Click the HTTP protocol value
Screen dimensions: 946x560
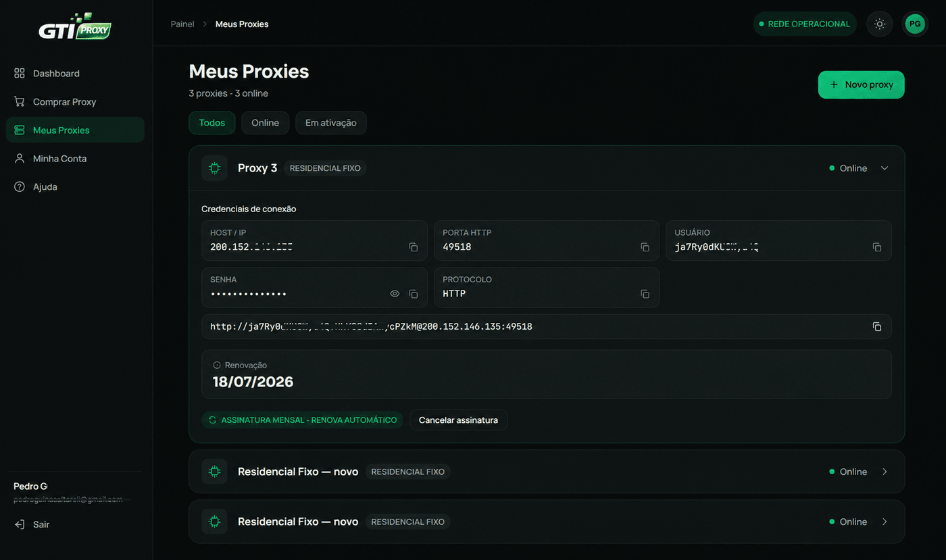[454, 294]
